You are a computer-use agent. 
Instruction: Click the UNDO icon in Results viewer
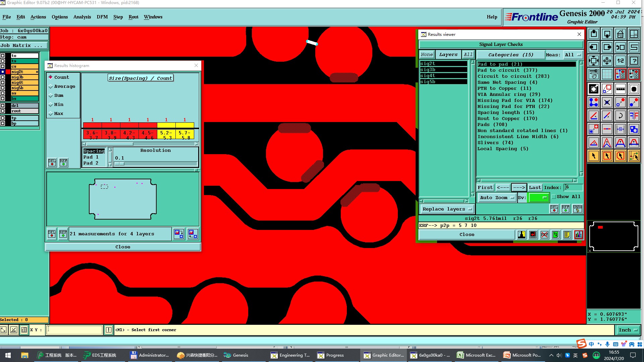click(x=577, y=209)
